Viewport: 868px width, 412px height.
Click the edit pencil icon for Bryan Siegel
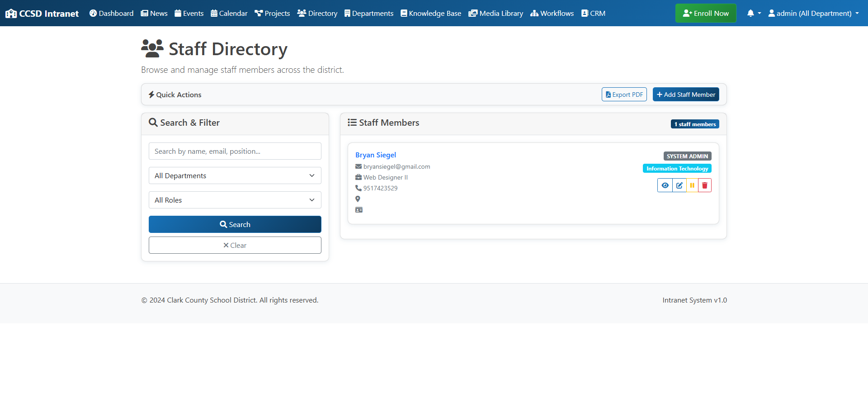pyautogui.click(x=679, y=185)
